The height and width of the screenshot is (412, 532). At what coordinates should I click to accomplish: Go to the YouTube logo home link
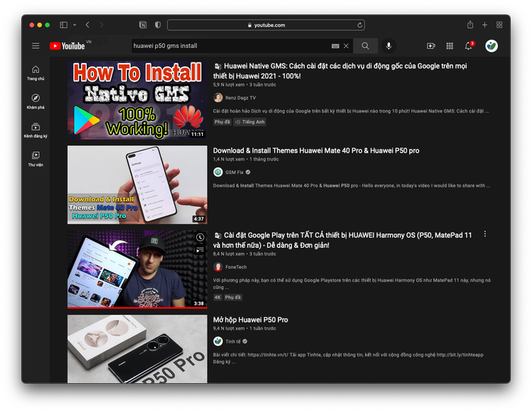click(67, 46)
